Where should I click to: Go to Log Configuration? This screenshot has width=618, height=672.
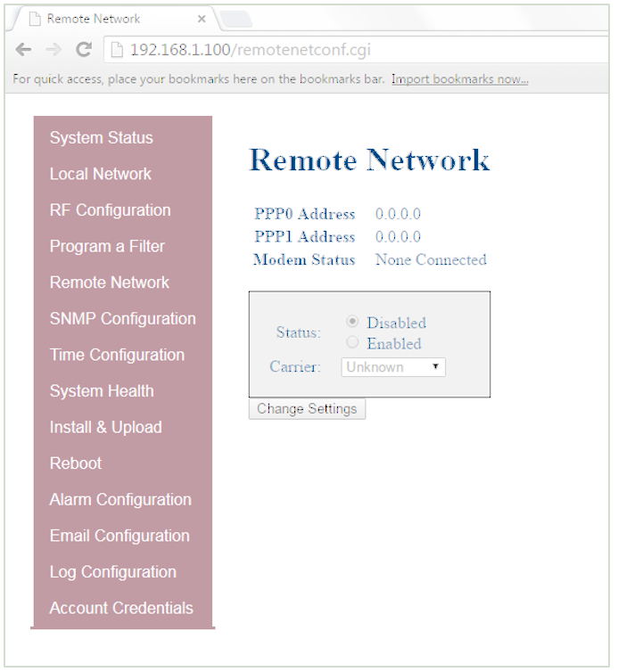[x=112, y=572]
